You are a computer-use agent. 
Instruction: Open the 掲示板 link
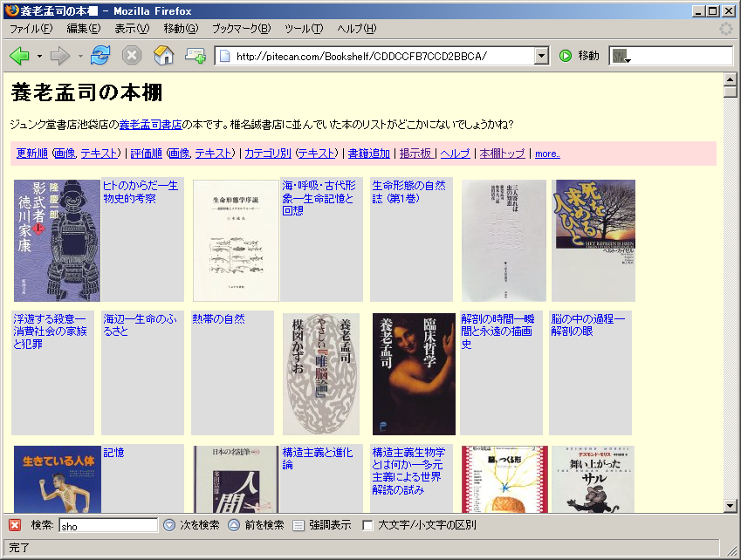click(415, 154)
